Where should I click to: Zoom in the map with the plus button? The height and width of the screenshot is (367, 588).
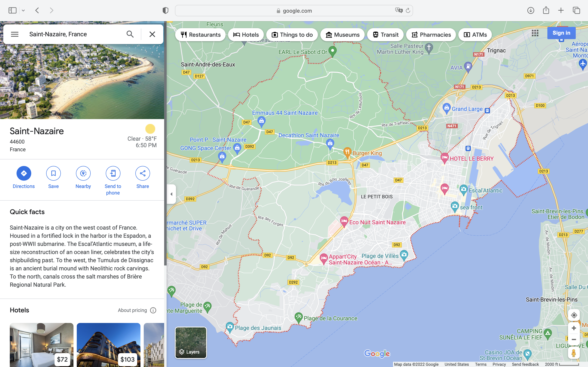click(574, 328)
